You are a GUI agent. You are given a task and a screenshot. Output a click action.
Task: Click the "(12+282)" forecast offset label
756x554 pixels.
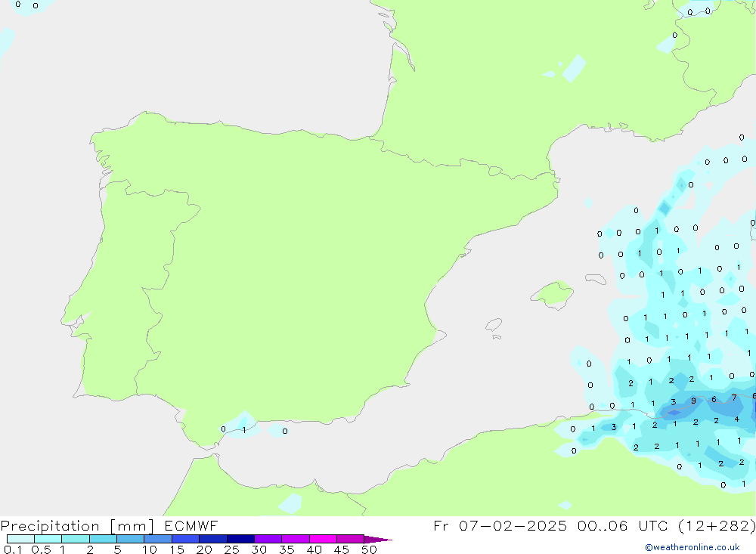pyautogui.click(x=715, y=526)
